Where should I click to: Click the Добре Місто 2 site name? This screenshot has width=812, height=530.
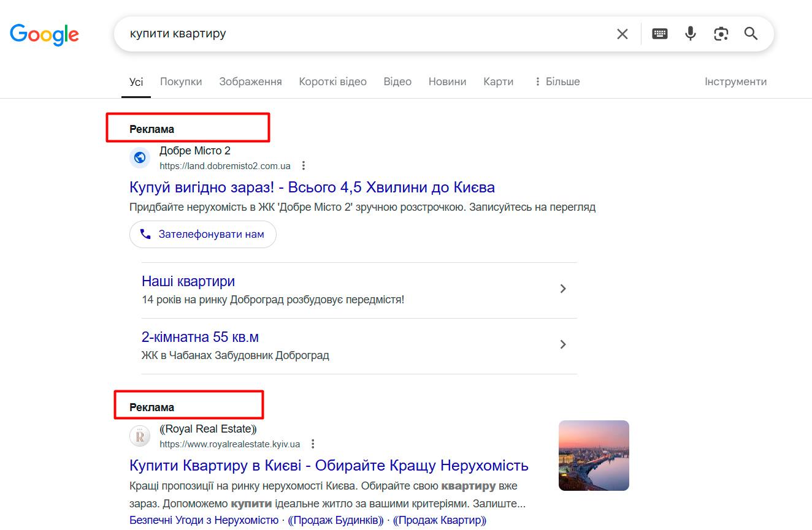click(195, 151)
